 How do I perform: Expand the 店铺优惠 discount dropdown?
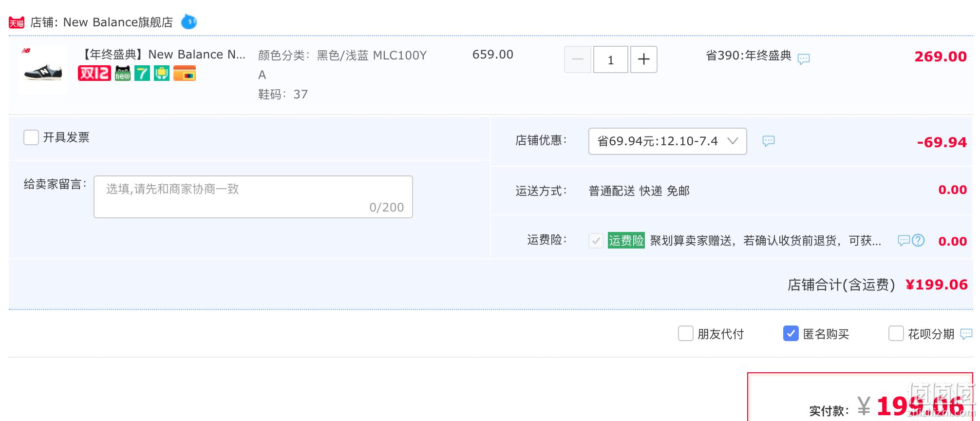pyautogui.click(x=668, y=141)
